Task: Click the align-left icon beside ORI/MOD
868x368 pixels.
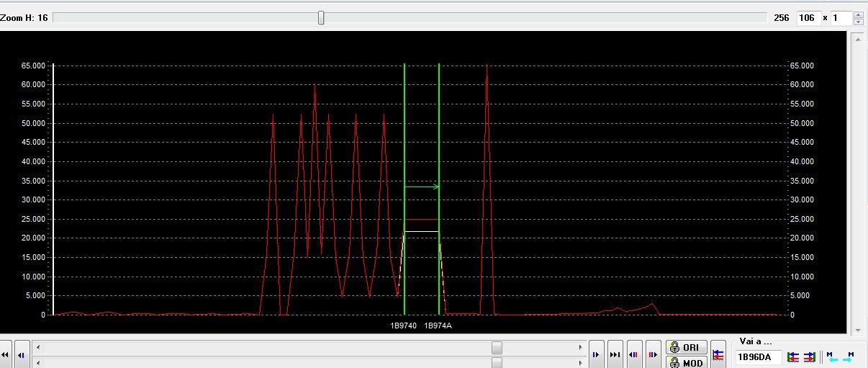Action: pos(718,355)
